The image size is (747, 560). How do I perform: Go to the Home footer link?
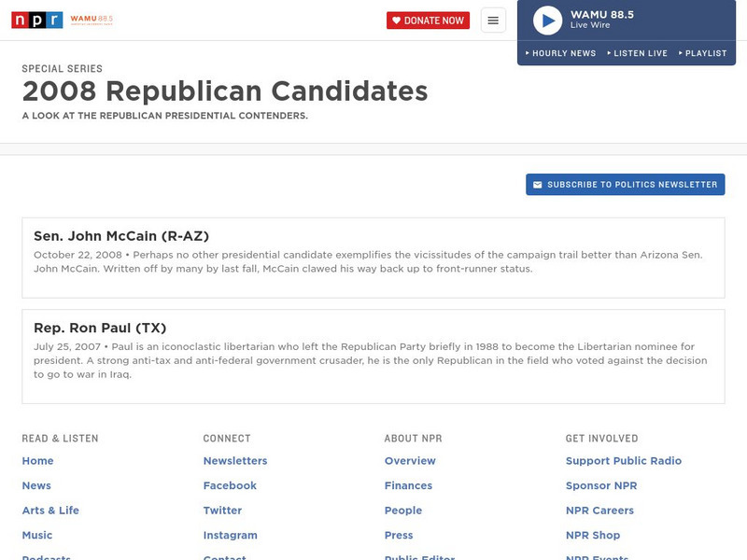coord(38,461)
